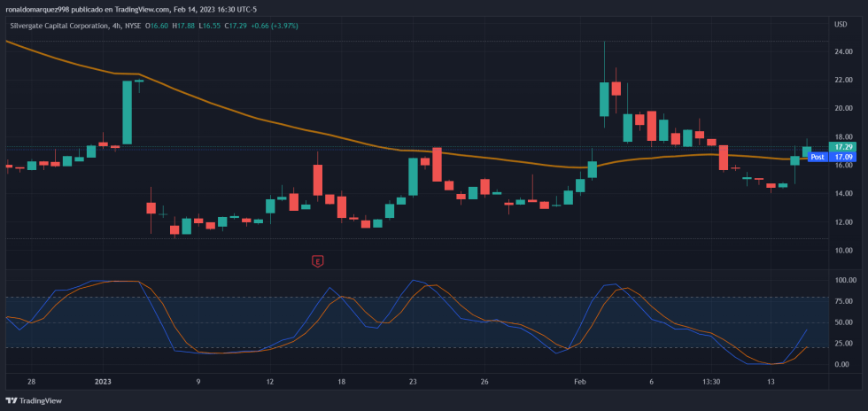
Task: Click the tall green candle near 2023
Action: tap(128, 112)
